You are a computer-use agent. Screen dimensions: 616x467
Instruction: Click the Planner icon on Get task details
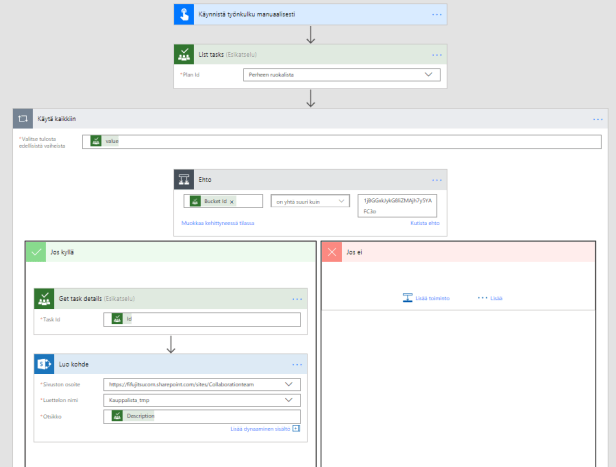45,298
